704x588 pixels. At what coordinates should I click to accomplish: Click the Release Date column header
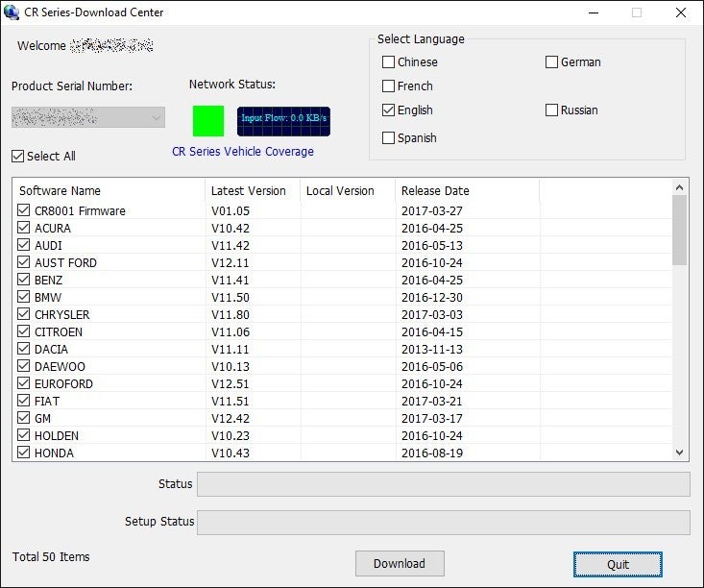tap(468, 190)
